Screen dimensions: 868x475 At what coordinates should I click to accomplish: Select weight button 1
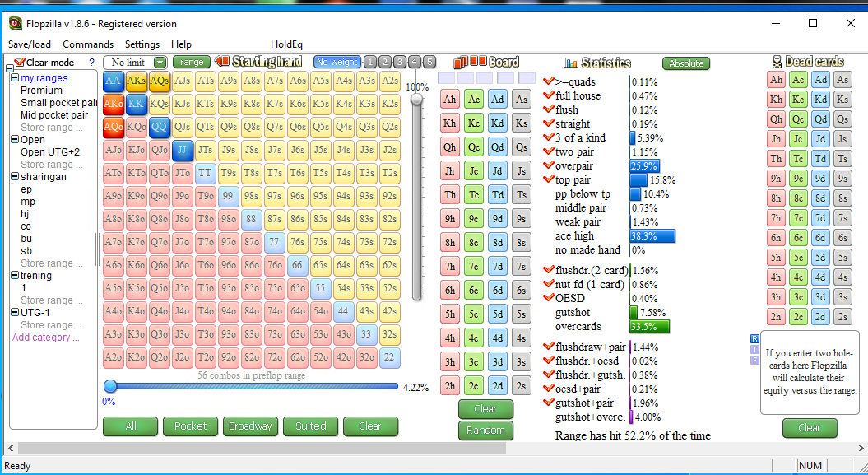[370, 62]
